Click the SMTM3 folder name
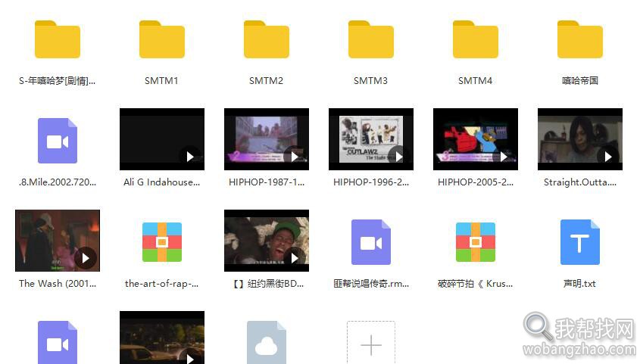Viewport: 640px width, 364px height. [x=370, y=81]
